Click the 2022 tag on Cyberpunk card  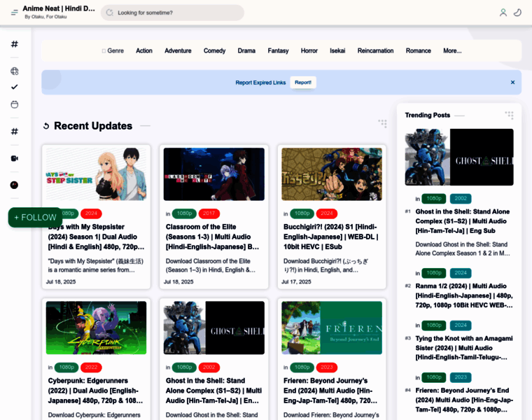tap(91, 367)
